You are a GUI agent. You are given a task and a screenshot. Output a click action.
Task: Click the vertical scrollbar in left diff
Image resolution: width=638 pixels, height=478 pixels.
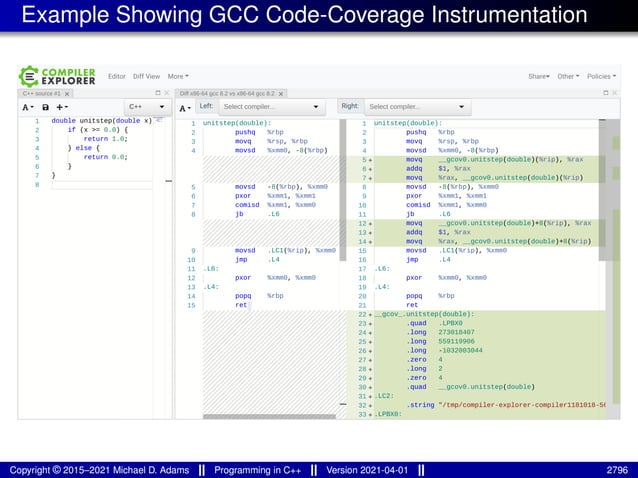(343, 190)
